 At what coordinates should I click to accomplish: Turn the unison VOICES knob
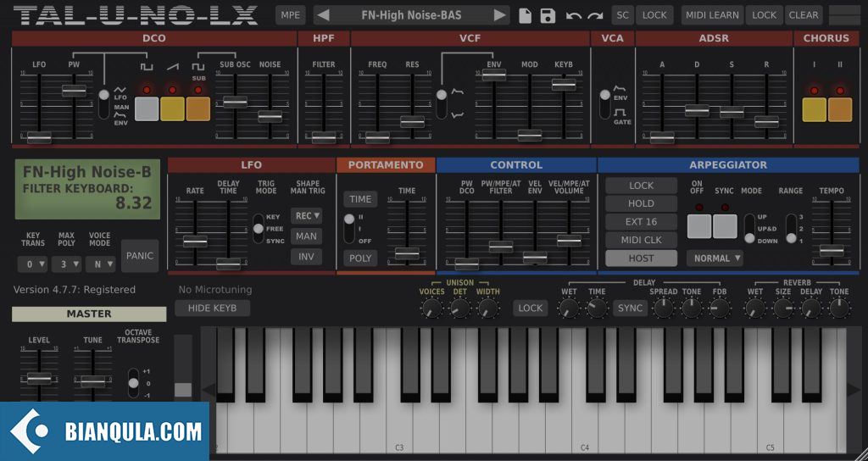[431, 308]
